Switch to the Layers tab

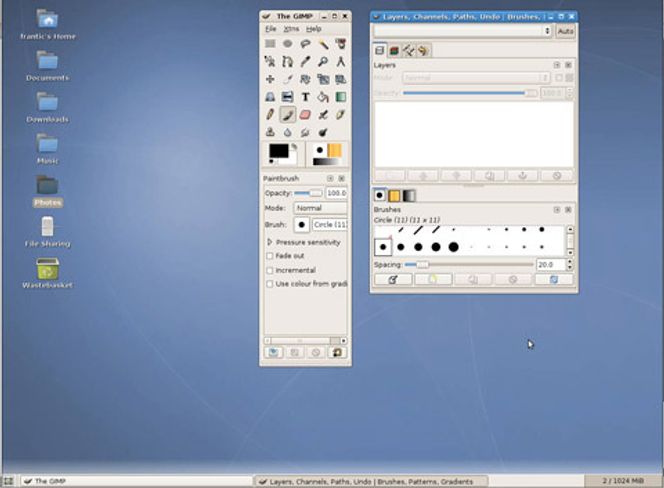tap(380, 50)
